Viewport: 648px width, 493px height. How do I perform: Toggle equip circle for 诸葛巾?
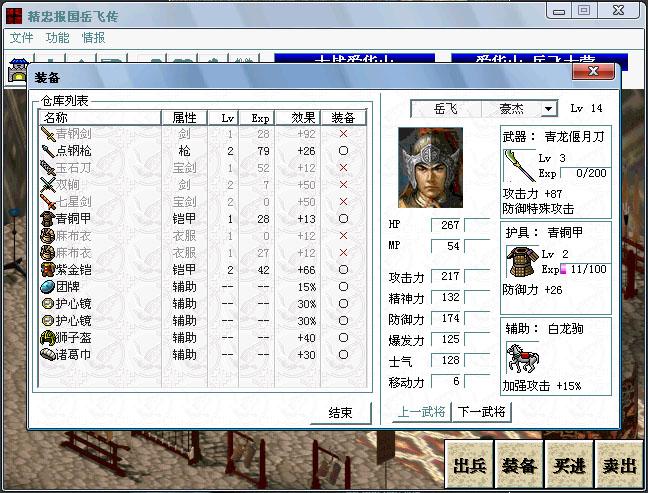tap(343, 355)
